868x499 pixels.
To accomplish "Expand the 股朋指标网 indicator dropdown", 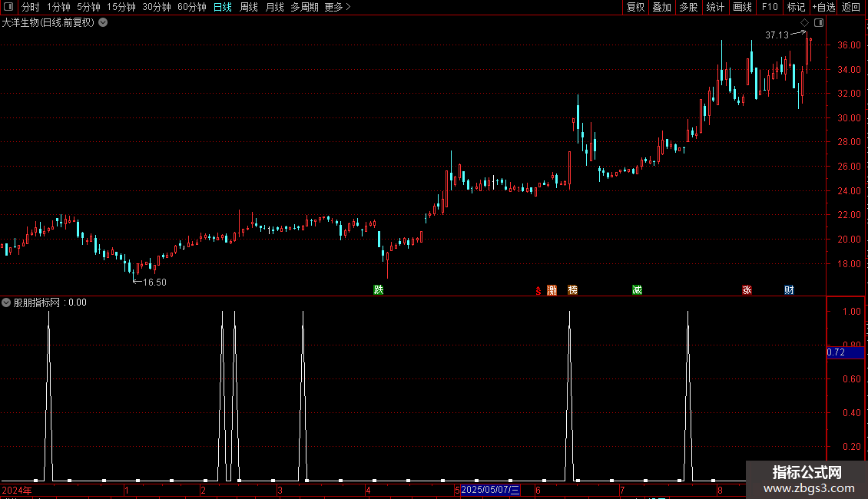I will point(6,302).
